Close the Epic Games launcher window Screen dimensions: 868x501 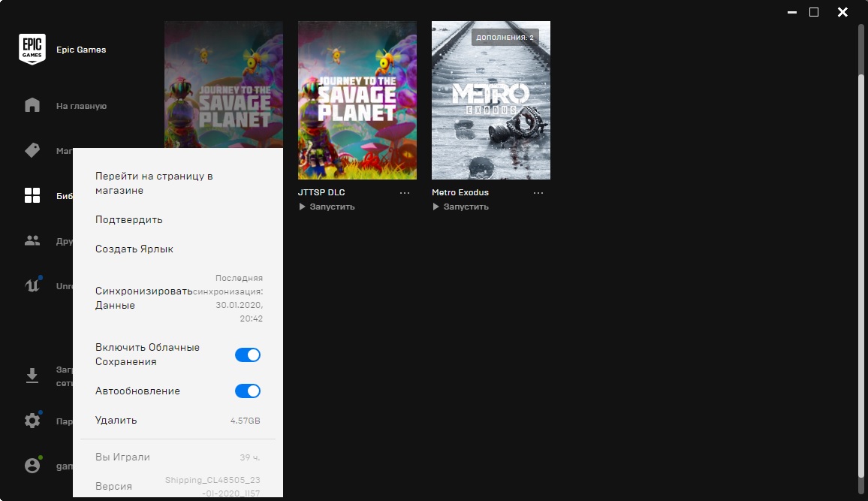[x=842, y=12]
